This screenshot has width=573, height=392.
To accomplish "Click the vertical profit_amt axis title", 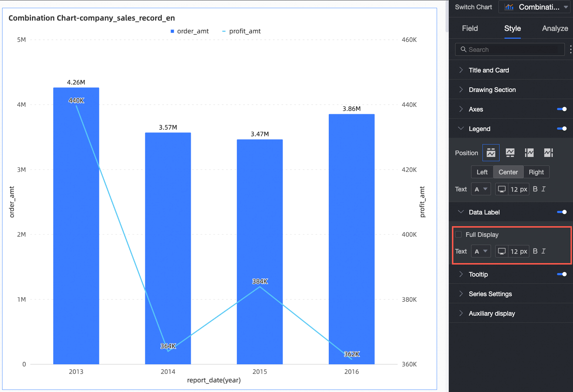I will tap(422, 202).
